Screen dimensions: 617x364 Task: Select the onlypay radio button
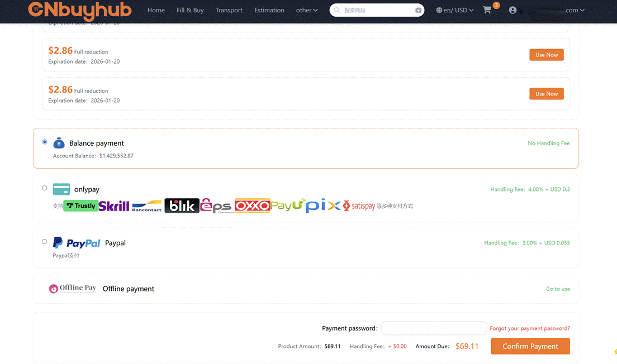click(45, 188)
